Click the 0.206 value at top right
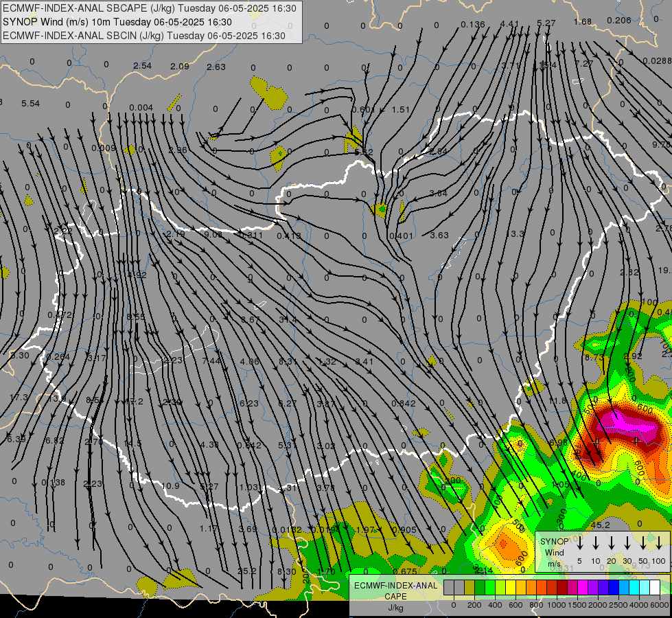672x618 pixels. (619, 20)
